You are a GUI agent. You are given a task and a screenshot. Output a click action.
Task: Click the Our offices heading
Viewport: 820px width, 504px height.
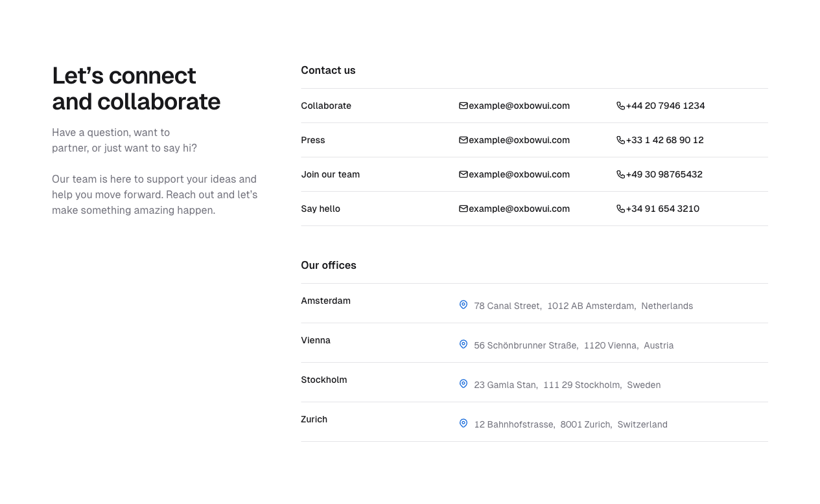pos(329,265)
